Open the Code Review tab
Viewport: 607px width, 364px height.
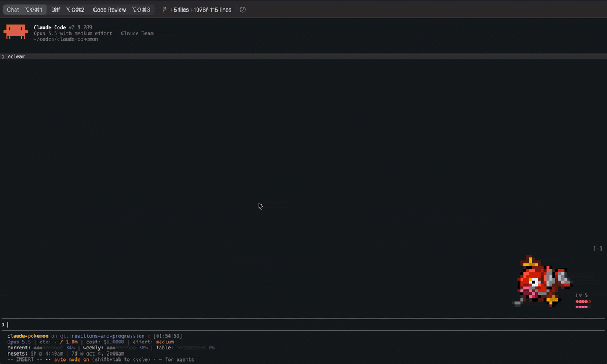(x=121, y=10)
